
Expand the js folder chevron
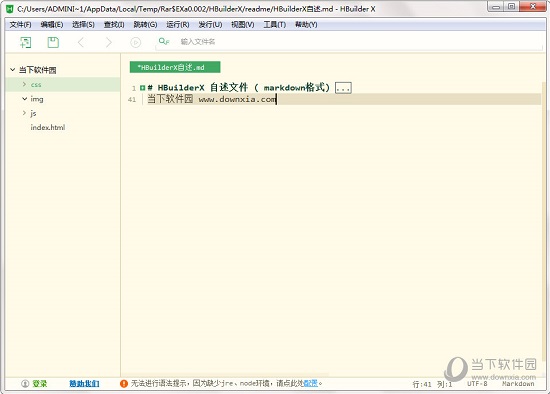click(x=24, y=113)
